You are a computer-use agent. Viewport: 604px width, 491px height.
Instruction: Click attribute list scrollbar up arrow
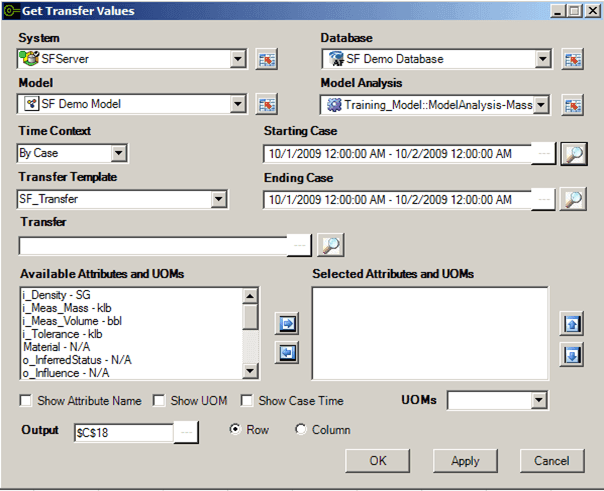point(250,296)
